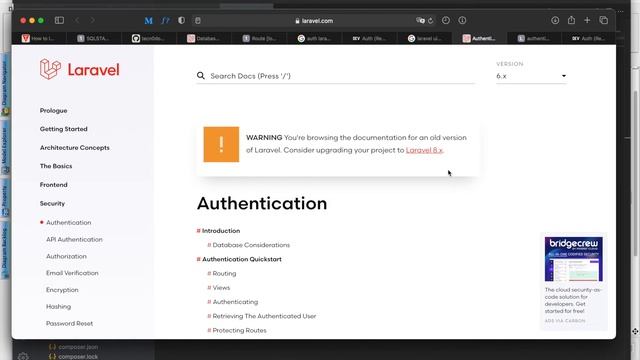Open Hashing in the sidebar

[x=58, y=307]
